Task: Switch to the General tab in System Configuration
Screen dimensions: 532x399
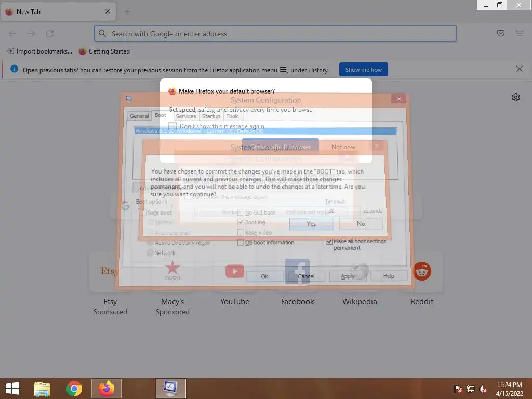Action: point(139,116)
